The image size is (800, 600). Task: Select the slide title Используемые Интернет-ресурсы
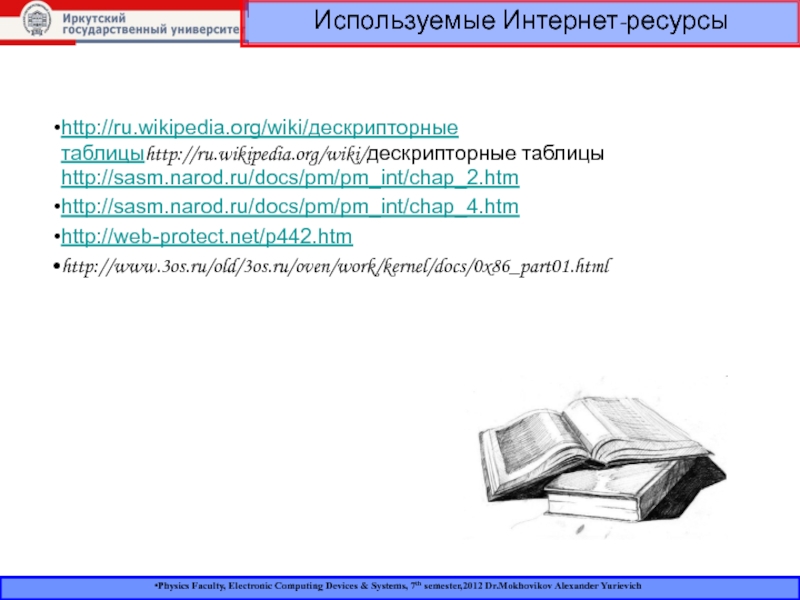coord(520,21)
